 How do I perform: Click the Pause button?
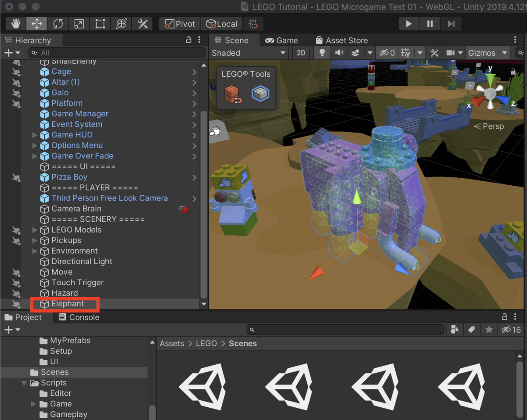[430, 24]
